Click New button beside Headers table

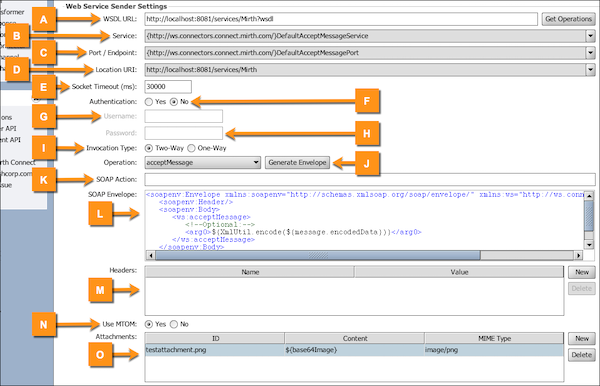582,272
